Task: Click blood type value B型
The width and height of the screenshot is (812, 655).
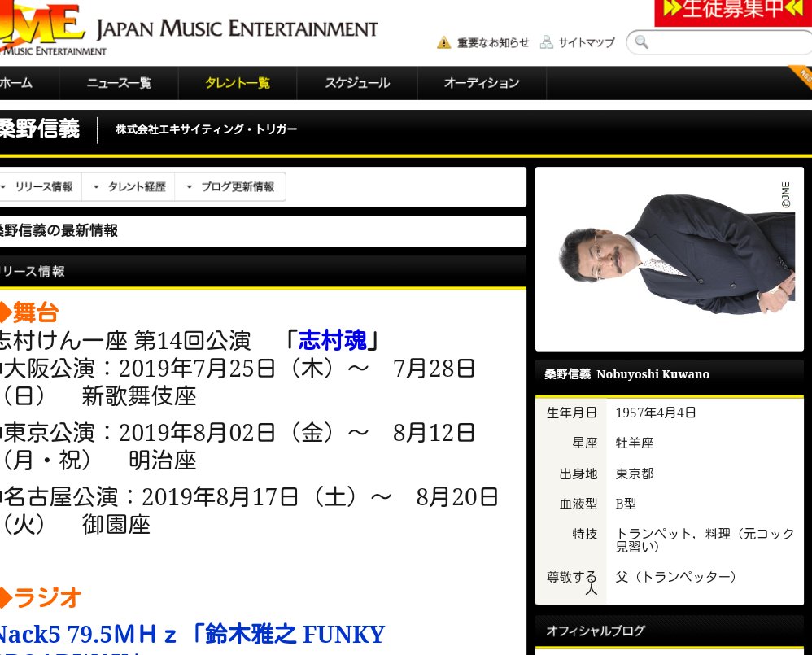Action: [x=626, y=504]
